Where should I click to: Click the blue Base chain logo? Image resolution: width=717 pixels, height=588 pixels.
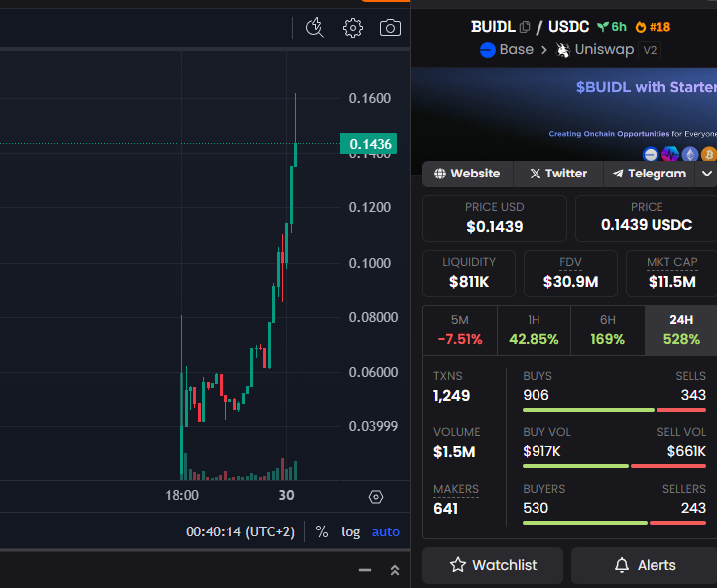pos(488,50)
